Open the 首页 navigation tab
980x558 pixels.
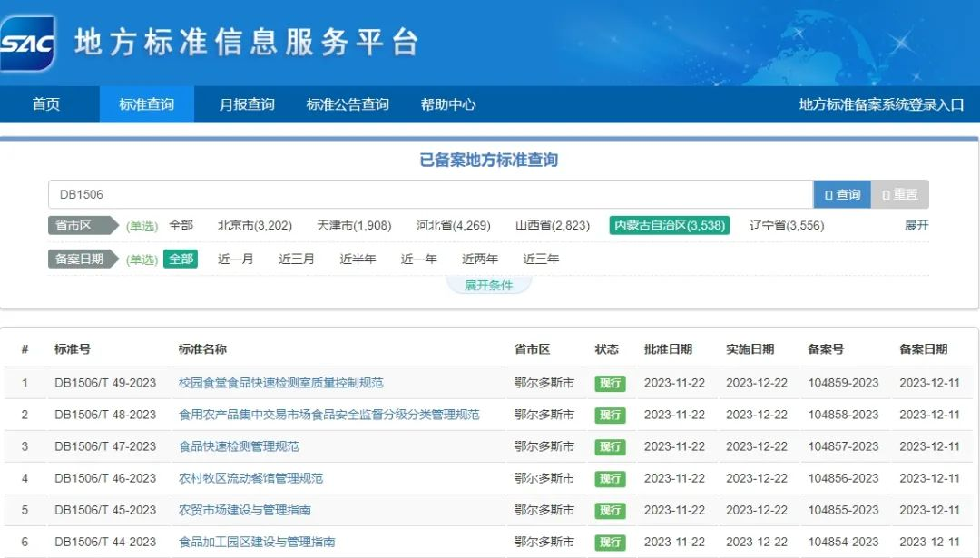pos(46,104)
